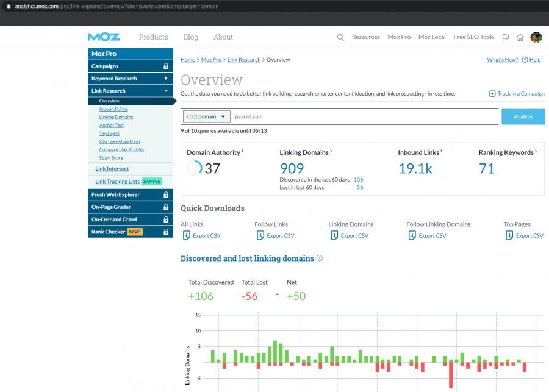Click the Linking Domains export download icon

click(x=334, y=235)
